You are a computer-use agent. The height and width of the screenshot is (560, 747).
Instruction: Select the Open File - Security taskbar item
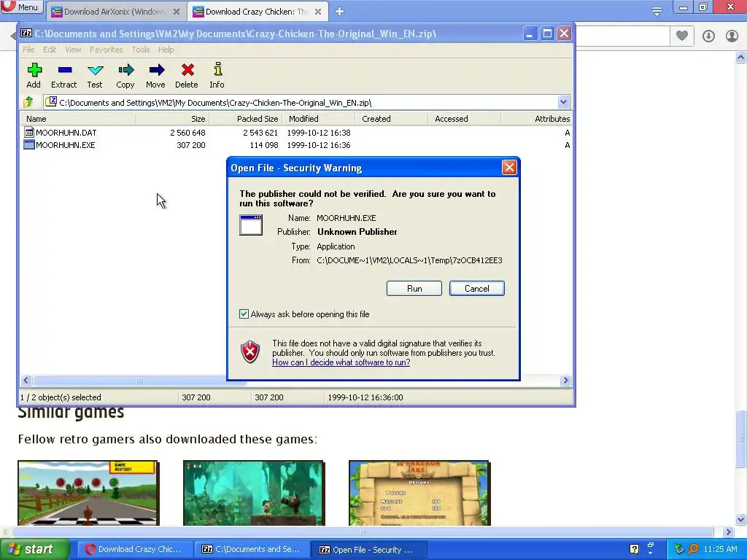click(x=368, y=550)
